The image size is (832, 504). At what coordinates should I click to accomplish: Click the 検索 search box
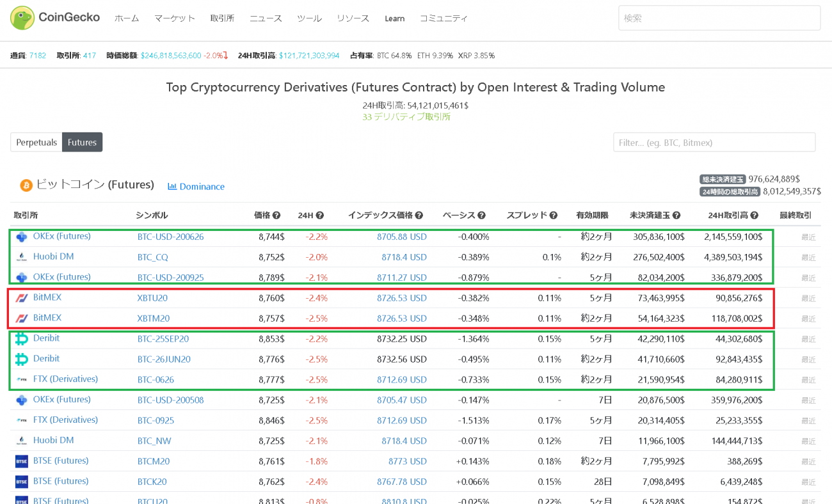(x=719, y=18)
